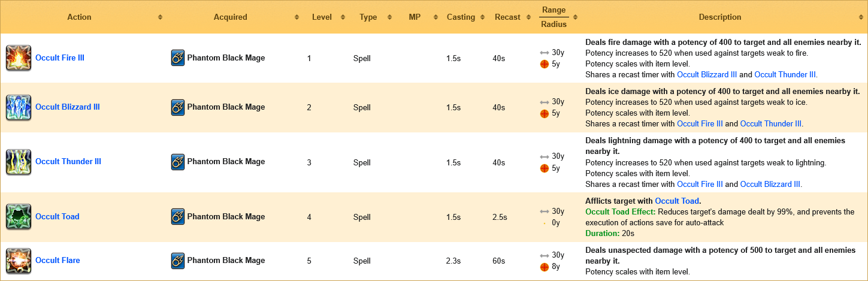
Task: Open Occult Thunder III link in Fire description
Action: point(786,75)
